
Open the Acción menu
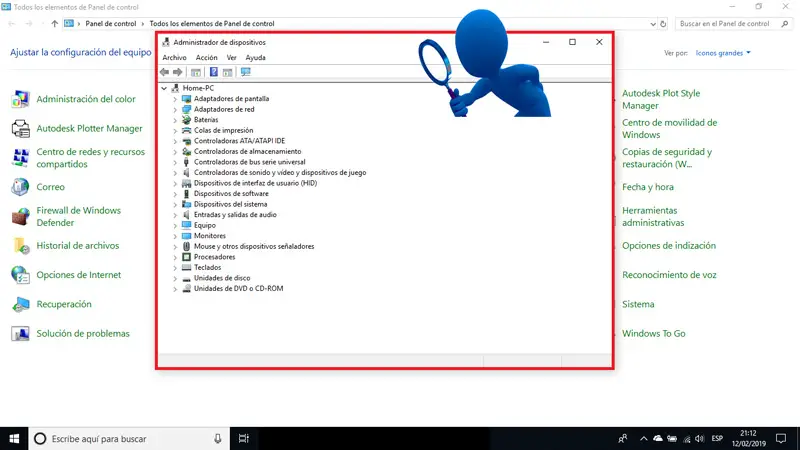(207, 58)
